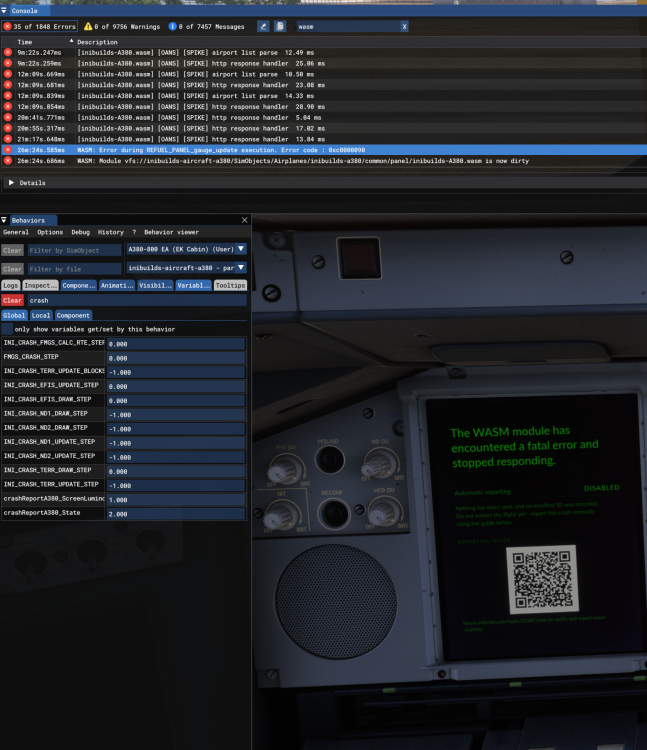Viewport: 647px width, 750px height.
Task: Collapse the Console panel triangle
Action: coord(4,10)
